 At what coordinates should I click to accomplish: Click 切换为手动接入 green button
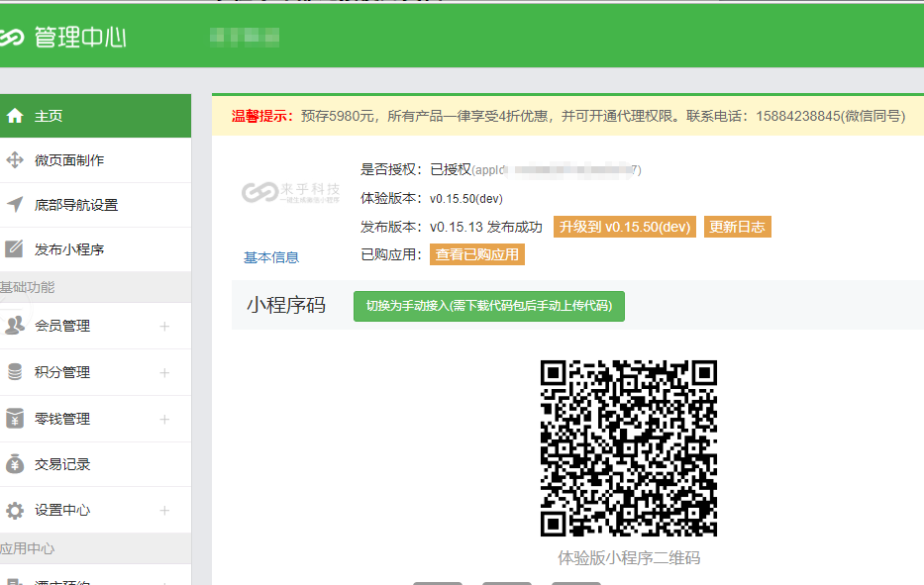coord(488,306)
